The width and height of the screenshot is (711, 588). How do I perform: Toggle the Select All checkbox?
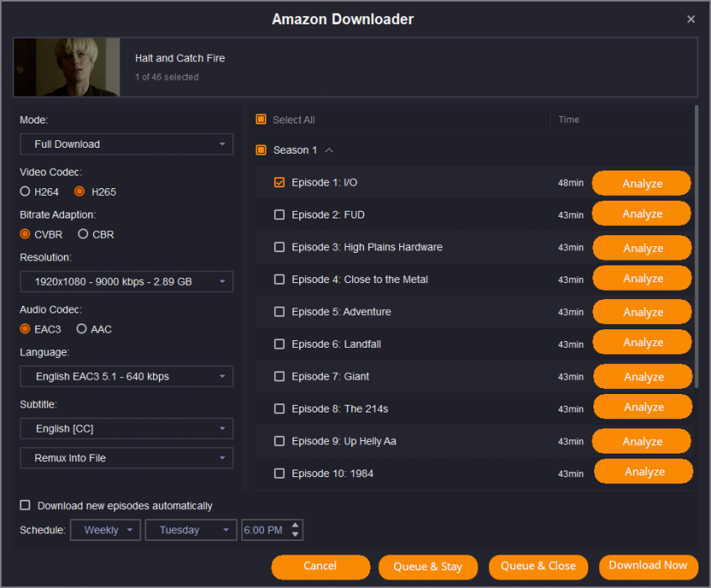[261, 120]
